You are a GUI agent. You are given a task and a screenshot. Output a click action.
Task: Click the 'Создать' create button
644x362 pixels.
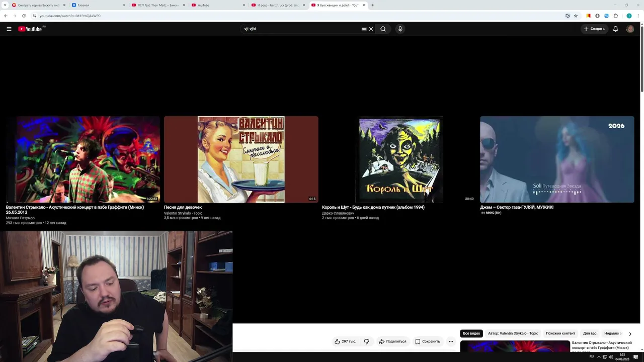pyautogui.click(x=594, y=29)
